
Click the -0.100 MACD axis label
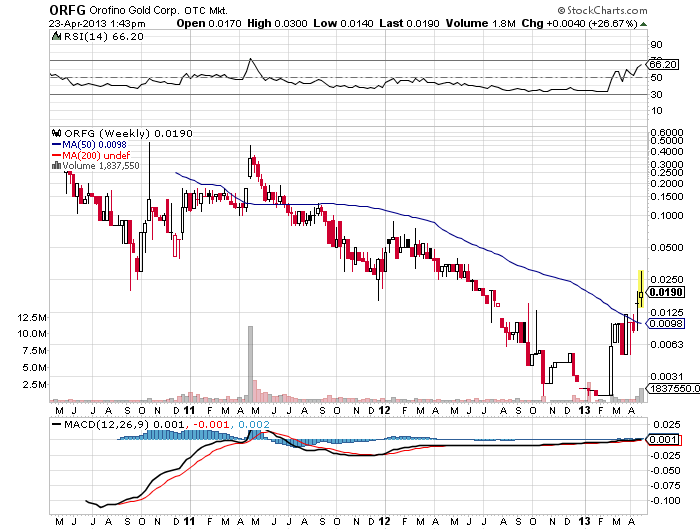pyautogui.click(x=665, y=501)
